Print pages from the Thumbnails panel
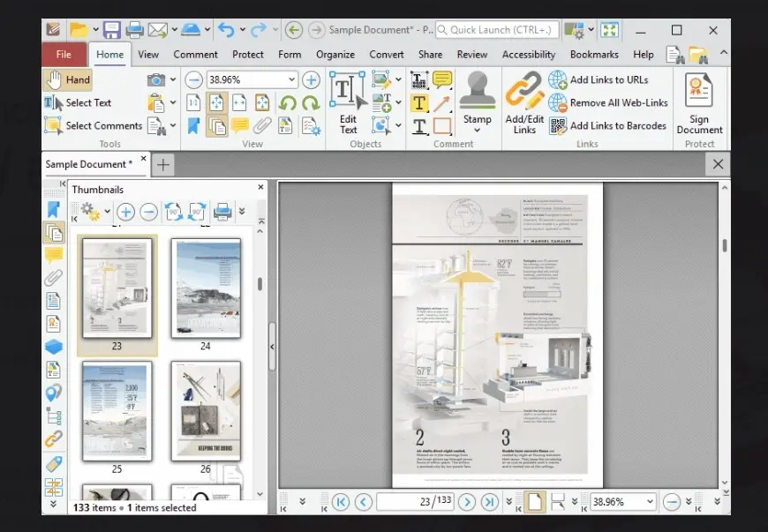The width and height of the screenshot is (768, 532). coord(222,212)
